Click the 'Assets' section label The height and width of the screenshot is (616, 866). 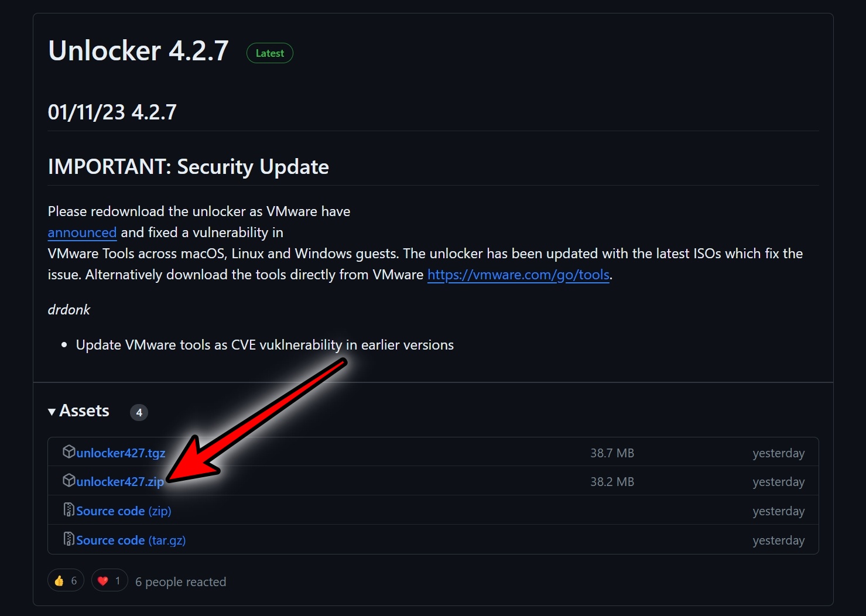coord(84,411)
